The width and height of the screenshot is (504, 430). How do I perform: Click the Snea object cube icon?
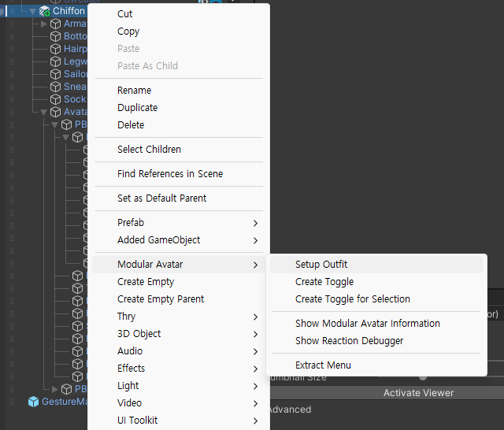click(x=56, y=87)
